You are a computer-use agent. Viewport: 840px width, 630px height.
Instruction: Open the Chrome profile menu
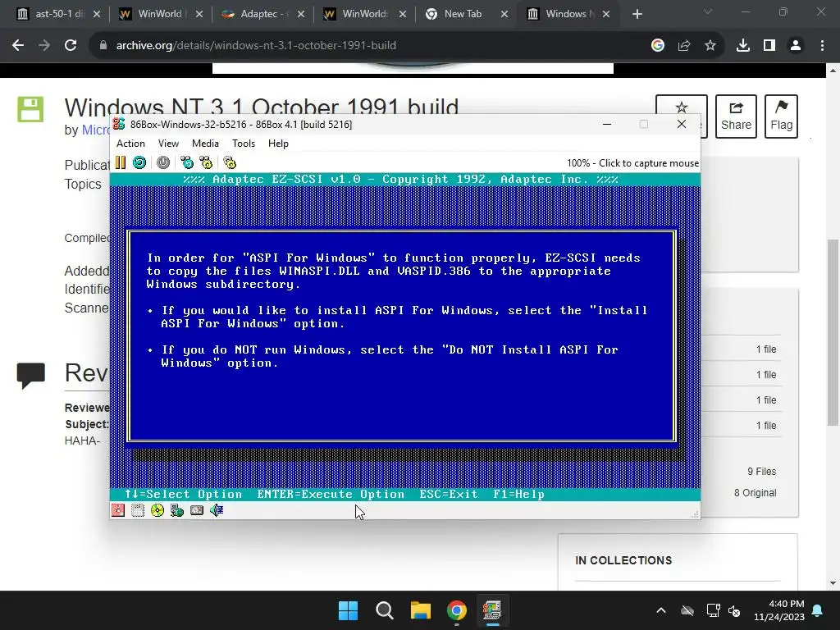796,46
